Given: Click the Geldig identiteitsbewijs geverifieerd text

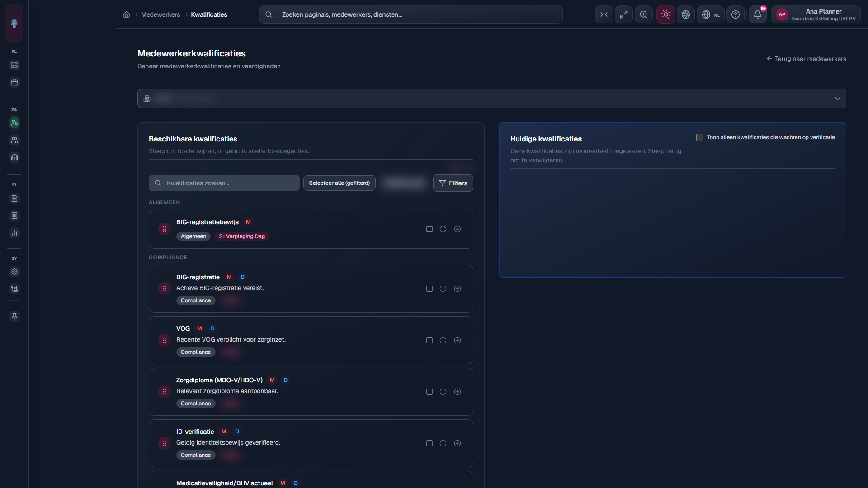Looking at the screenshot, I should coord(228,442).
